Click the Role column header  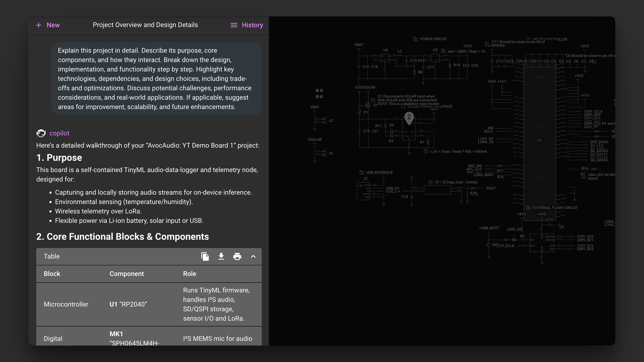[189, 274]
